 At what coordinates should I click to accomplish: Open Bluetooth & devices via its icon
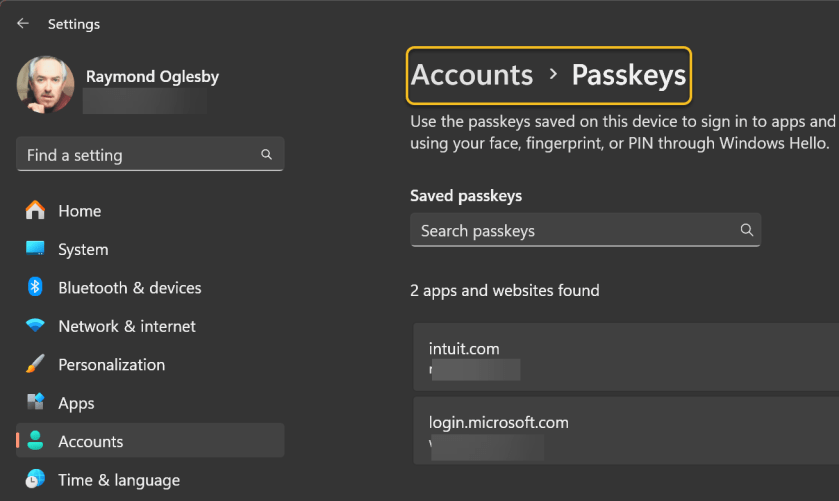(35, 288)
